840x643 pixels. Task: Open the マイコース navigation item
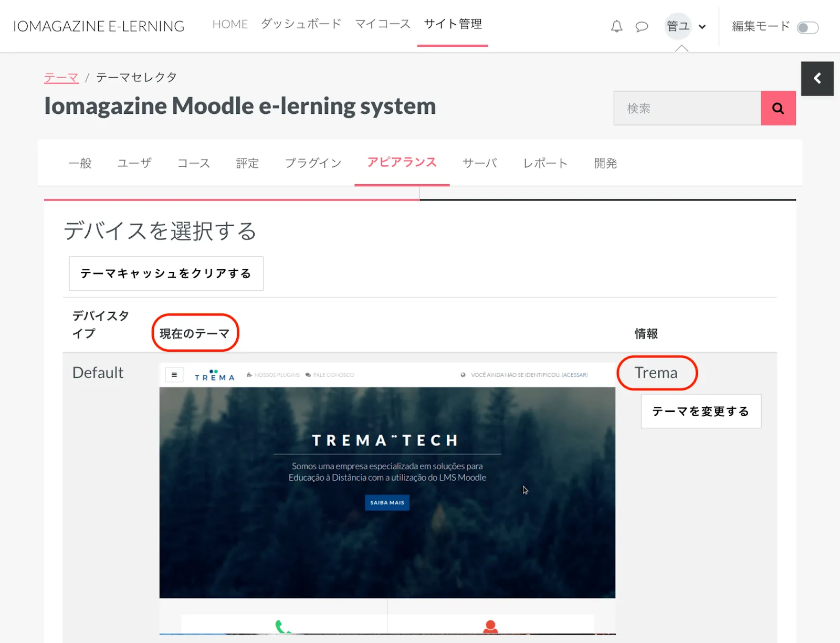(382, 24)
